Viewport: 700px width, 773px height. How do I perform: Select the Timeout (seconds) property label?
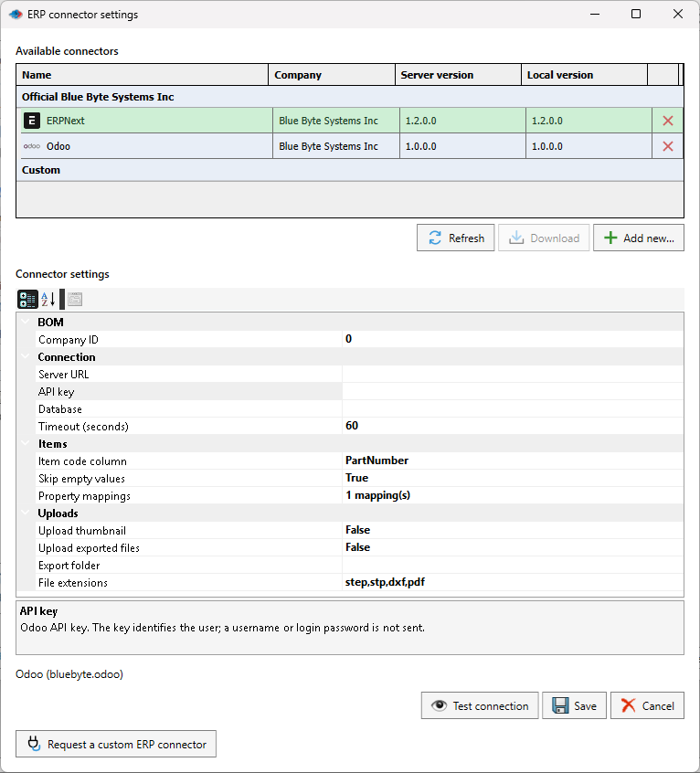pyautogui.click(x=83, y=427)
